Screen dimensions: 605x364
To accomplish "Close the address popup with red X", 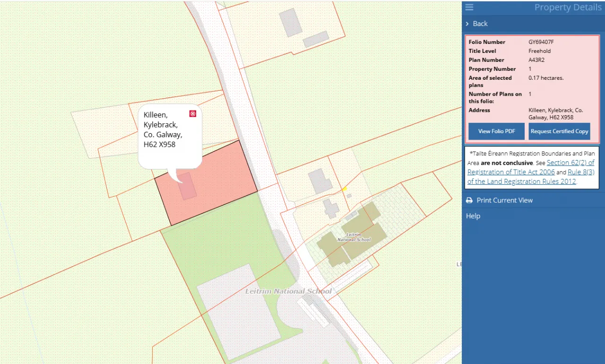I will click(192, 114).
